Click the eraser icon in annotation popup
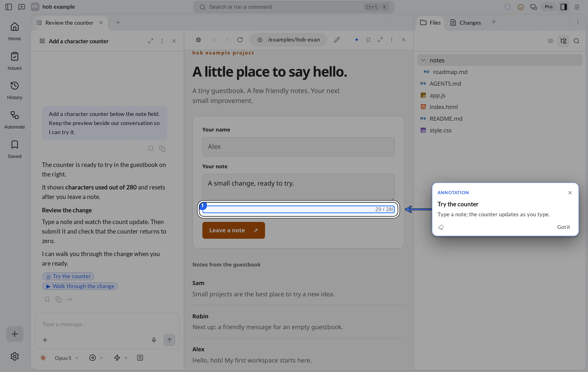The image size is (588, 372). pos(441,227)
